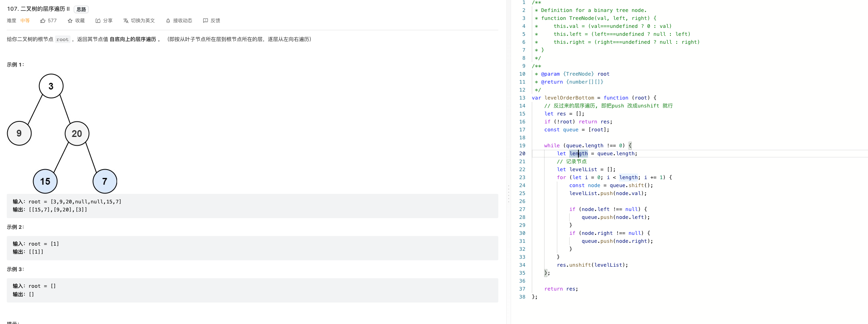Click the line res.unshift(levelList);
This screenshot has width=868, height=324.
pos(592,265)
